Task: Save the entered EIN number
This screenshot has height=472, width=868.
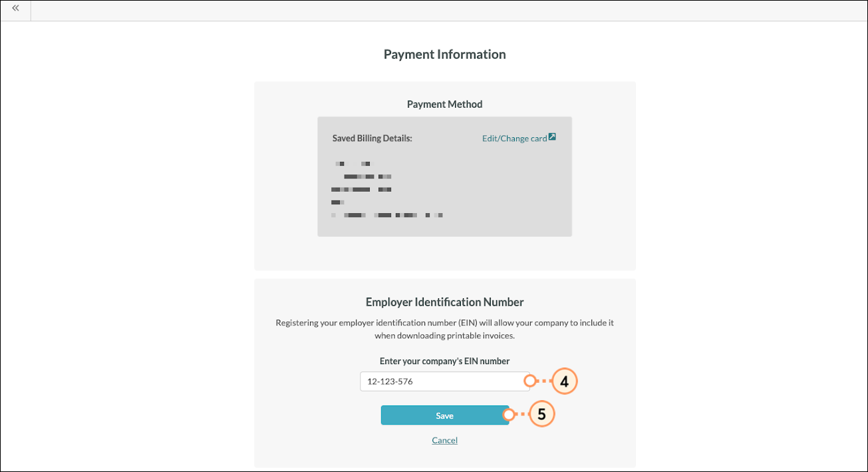Action: [444, 415]
